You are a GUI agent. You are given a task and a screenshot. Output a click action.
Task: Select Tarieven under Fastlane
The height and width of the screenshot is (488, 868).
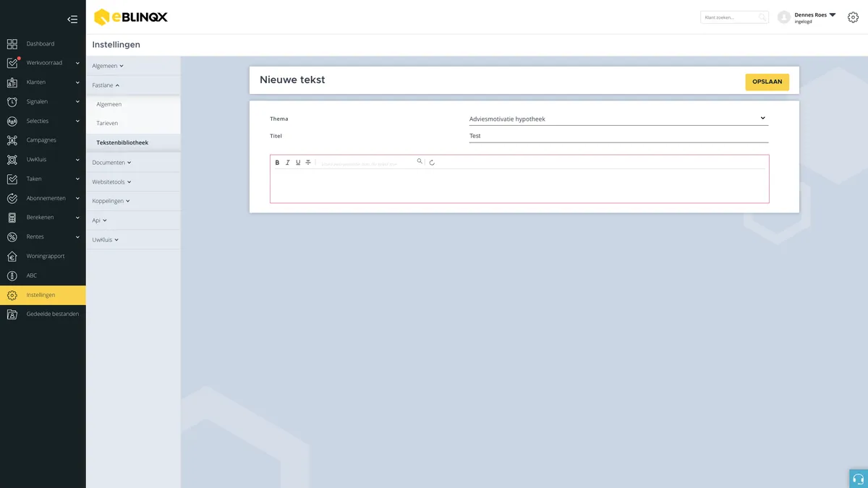107,124
